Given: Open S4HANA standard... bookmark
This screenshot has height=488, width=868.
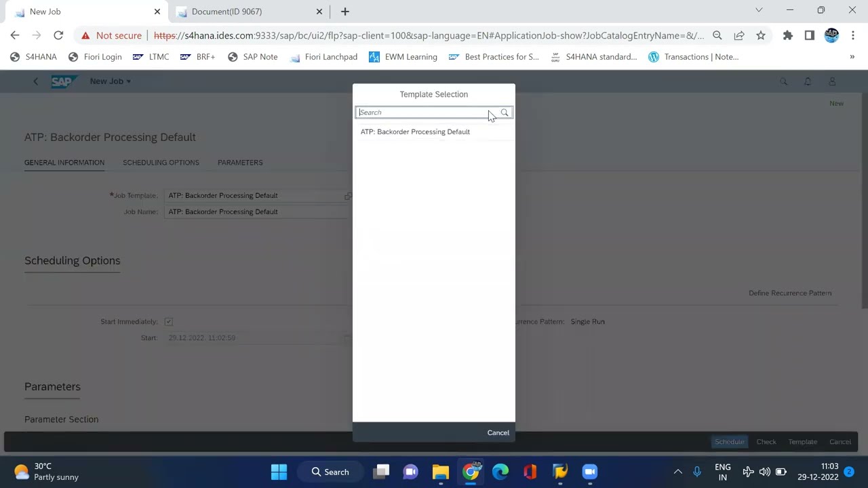Looking at the screenshot, I should coord(594,57).
